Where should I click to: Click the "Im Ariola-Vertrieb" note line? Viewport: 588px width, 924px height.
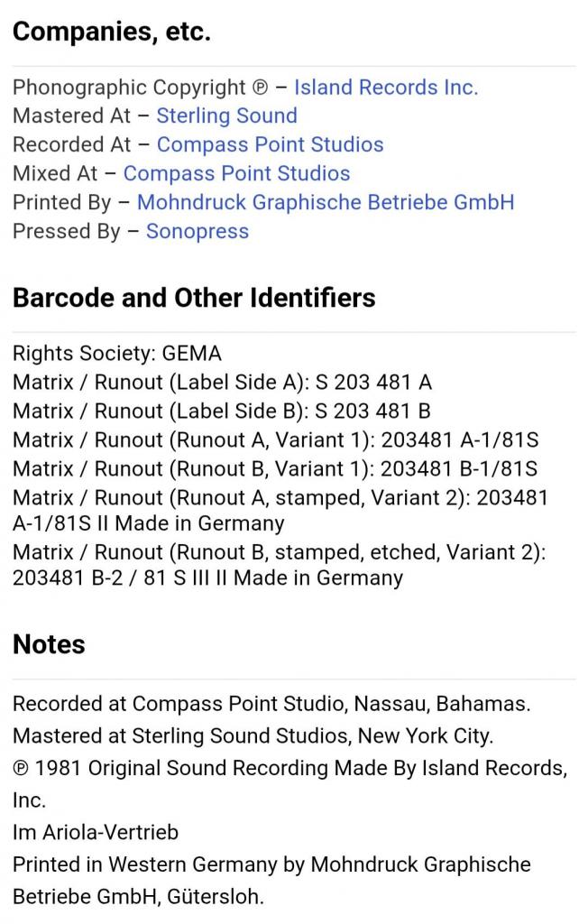96,833
